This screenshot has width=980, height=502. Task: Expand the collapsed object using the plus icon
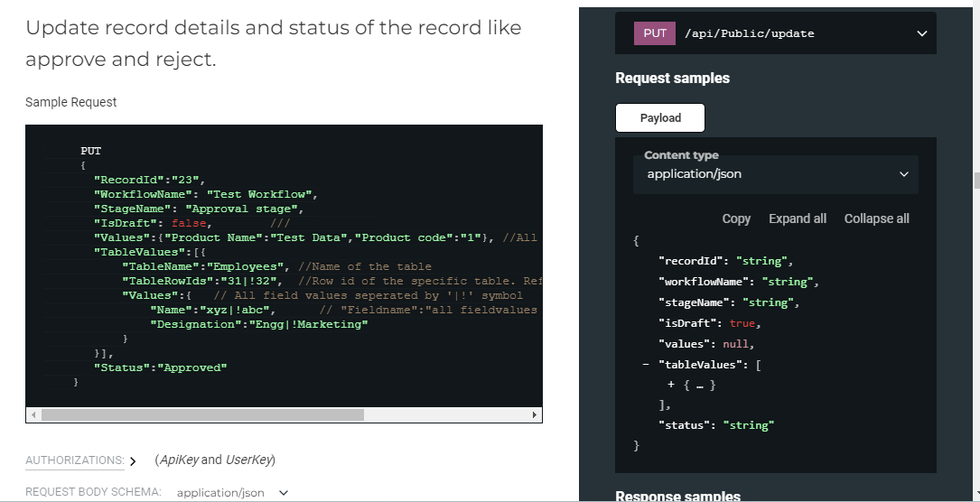[671, 385]
